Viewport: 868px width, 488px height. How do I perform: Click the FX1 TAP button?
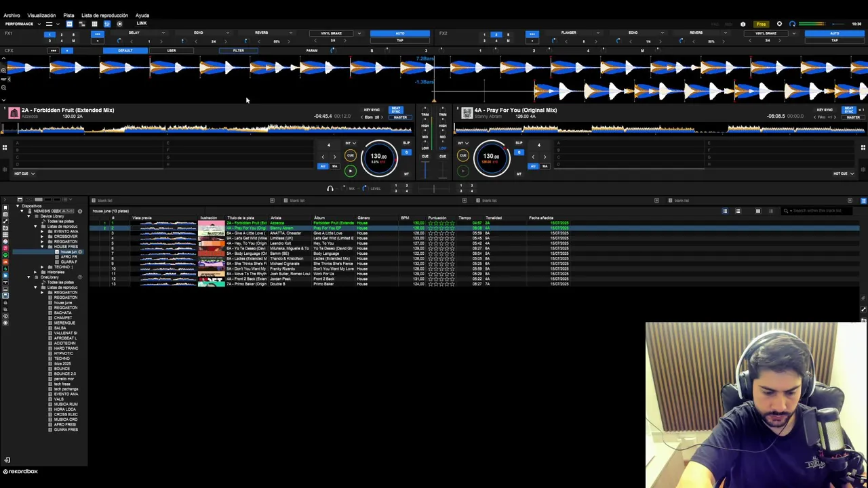(x=400, y=40)
